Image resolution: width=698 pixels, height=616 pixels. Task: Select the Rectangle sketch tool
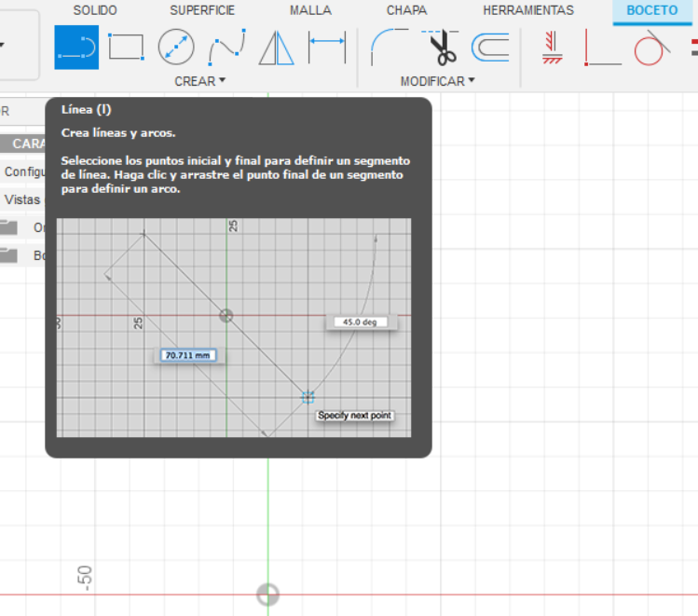(x=126, y=47)
